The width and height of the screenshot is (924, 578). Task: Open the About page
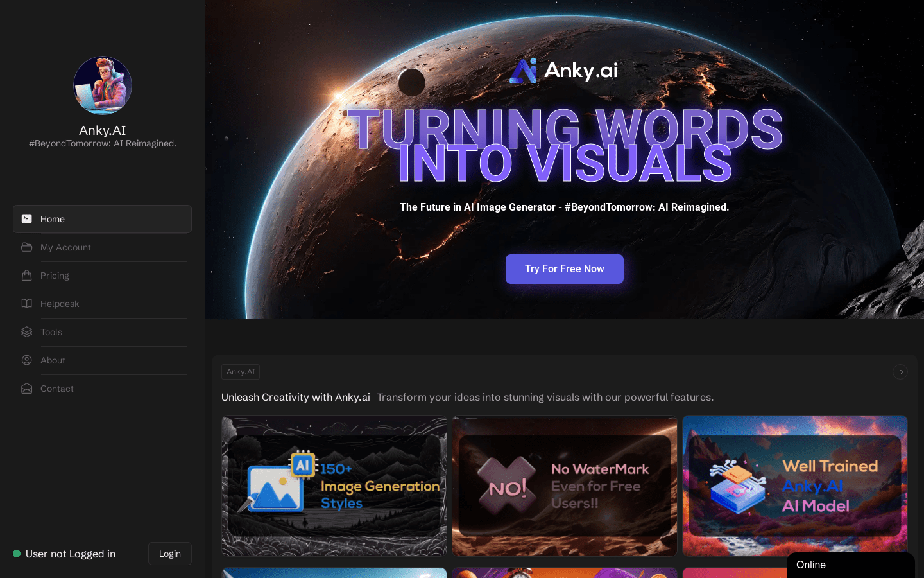pyautogui.click(x=102, y=360)
